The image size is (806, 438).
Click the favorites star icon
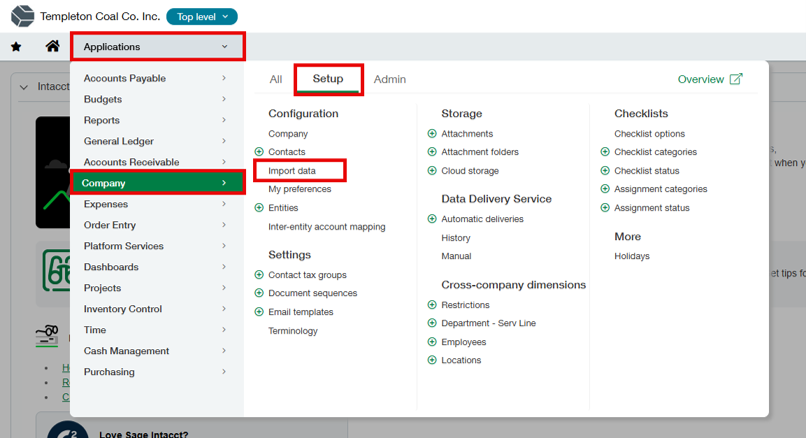[16, 47]
